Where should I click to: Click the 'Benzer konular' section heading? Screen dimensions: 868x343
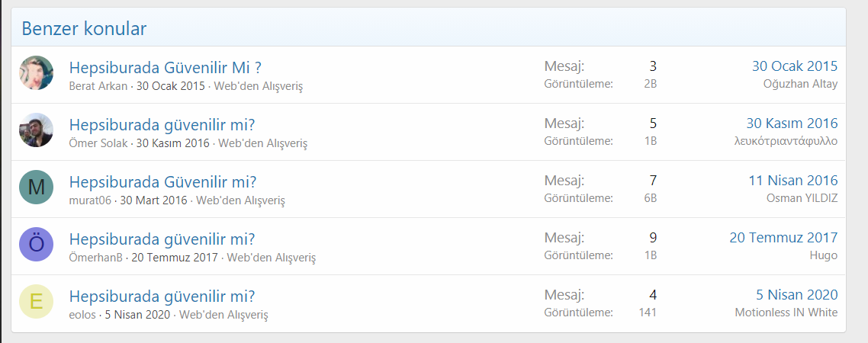click(84, 29)
